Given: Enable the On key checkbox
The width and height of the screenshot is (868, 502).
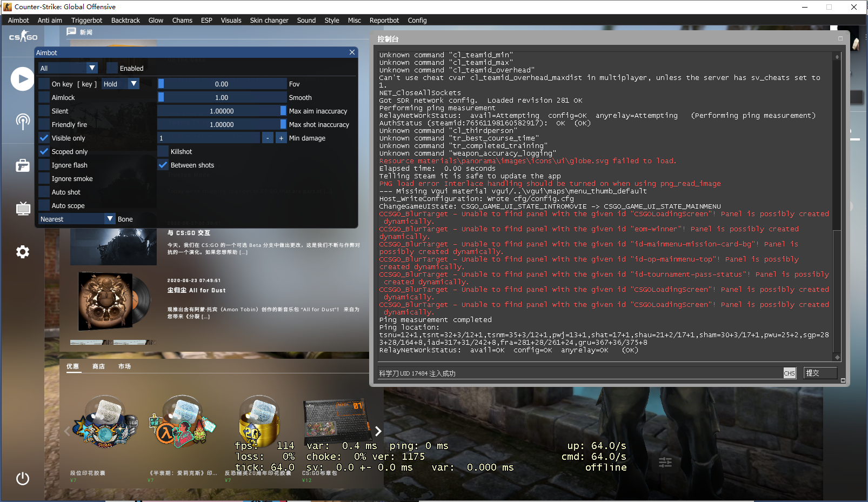Looking at the screenshot, I should pyautogui.click(x=44, y=84).
